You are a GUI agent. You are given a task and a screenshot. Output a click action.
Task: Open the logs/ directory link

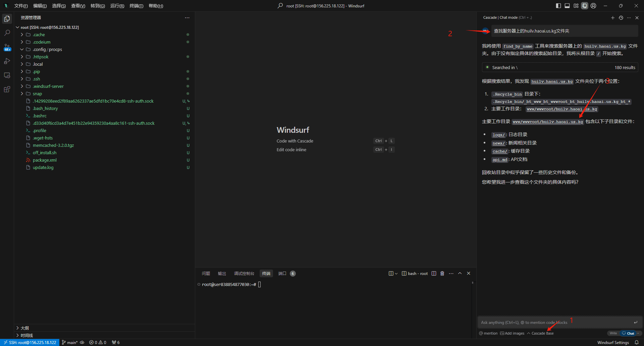[x=498, y=135]
